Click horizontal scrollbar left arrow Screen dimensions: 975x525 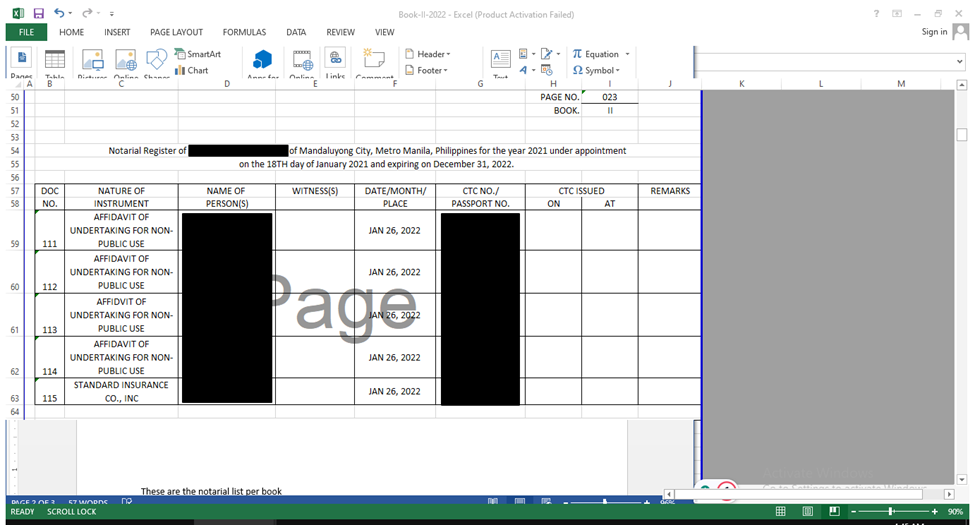pyautogui.click(x=669, y=495)
